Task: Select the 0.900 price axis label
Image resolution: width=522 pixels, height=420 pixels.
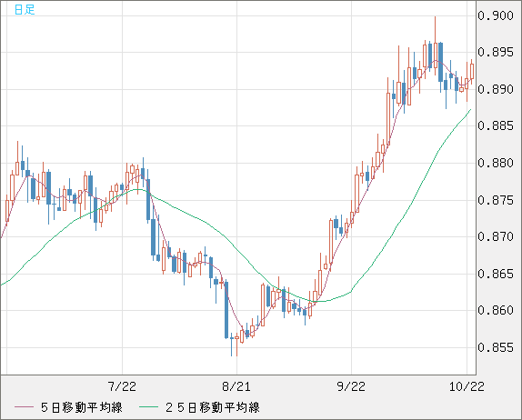Action: click(496, 15)
